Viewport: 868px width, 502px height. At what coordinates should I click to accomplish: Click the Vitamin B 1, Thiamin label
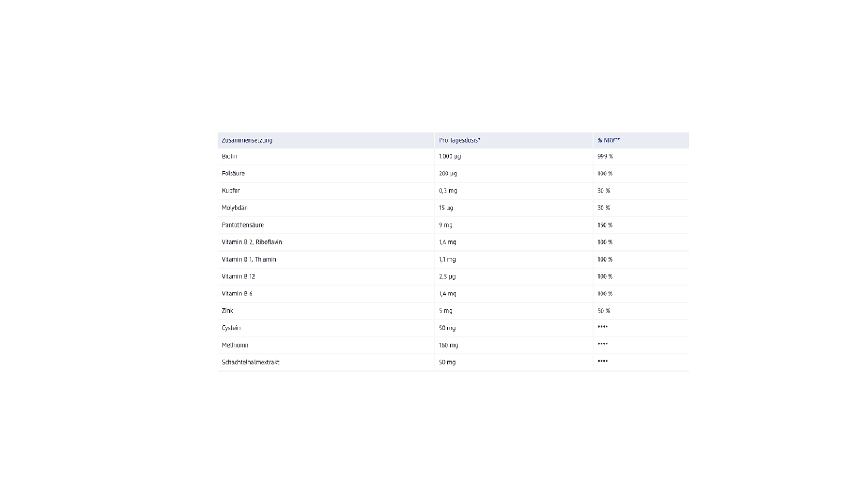pos(248,259)
